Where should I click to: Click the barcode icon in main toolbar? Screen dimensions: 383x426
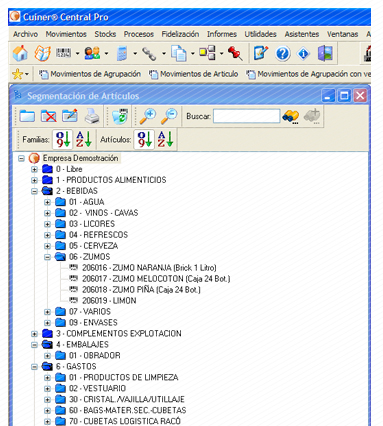point(63,53)
